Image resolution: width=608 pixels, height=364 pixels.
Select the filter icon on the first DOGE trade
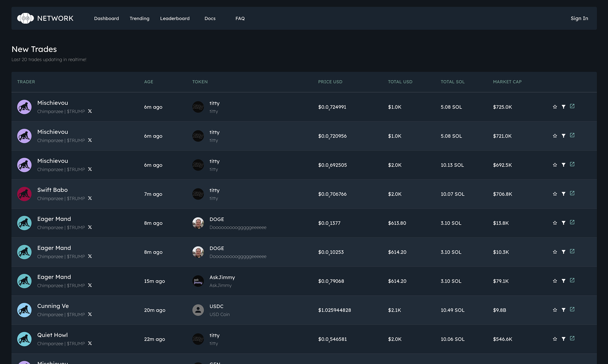(x=564, y=222)
